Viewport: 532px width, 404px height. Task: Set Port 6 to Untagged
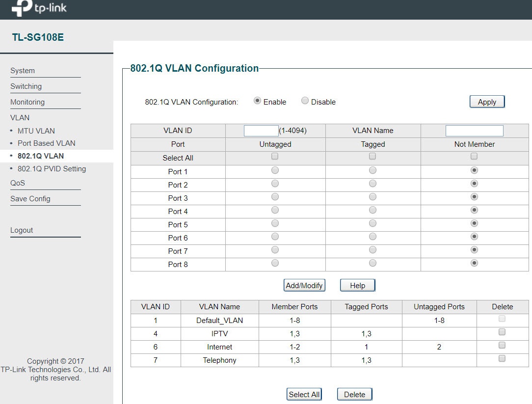275,236
